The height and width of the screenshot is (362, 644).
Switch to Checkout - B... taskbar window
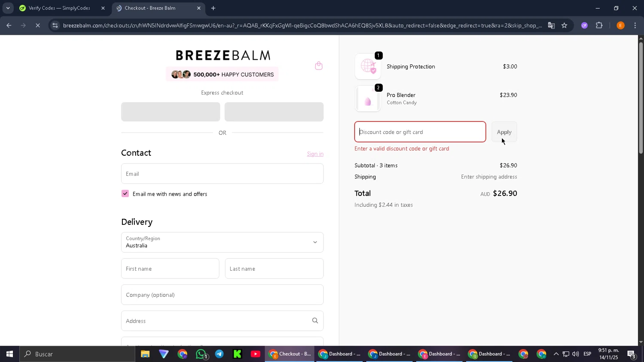(x=290, y=354)
